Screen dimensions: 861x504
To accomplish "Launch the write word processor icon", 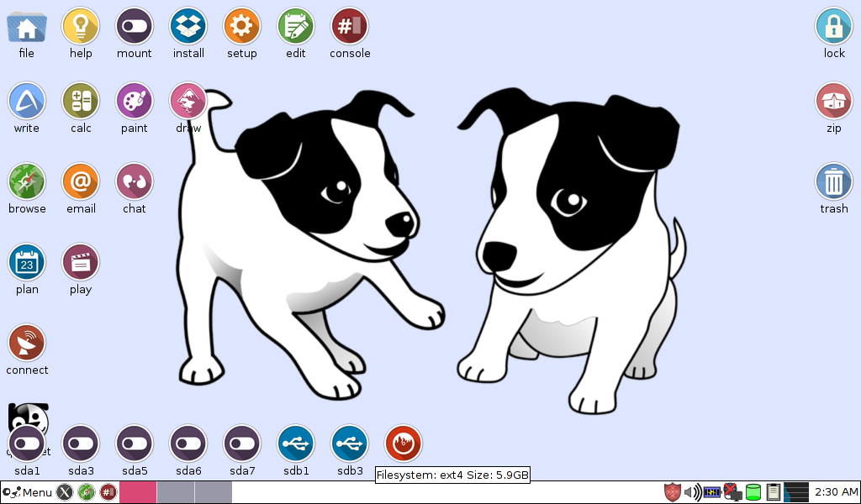I will (x=26, y=102).
